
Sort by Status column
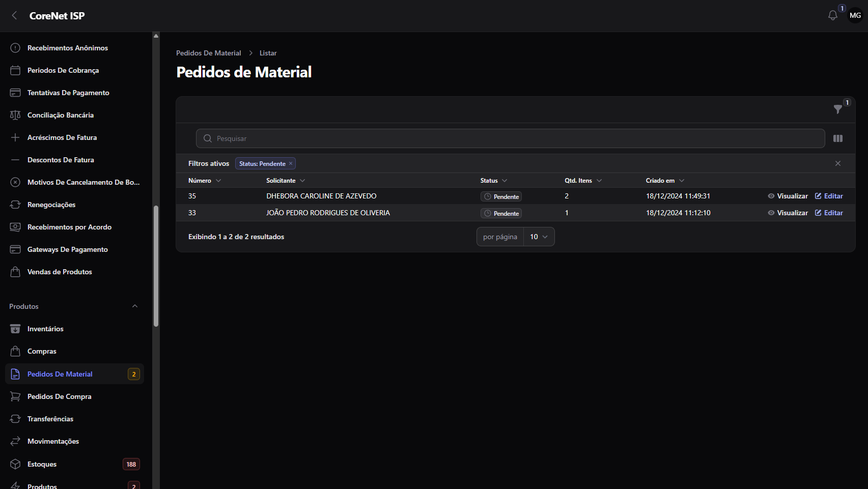point(494,181)
